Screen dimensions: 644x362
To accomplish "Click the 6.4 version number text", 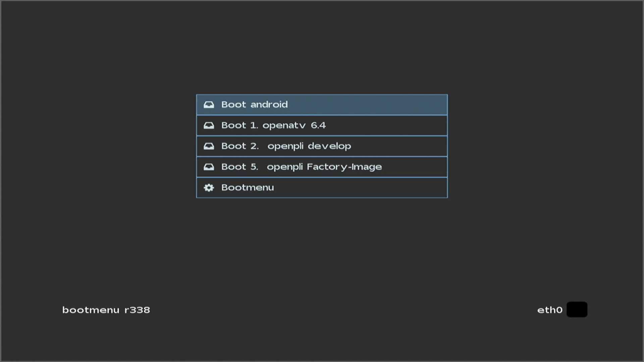I will (318, 125).
